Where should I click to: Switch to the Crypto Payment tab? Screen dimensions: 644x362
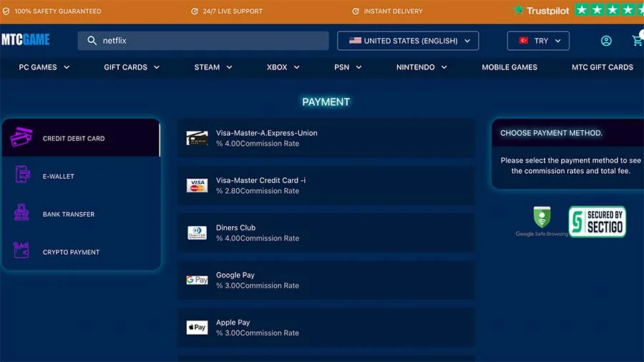(81, 252)
